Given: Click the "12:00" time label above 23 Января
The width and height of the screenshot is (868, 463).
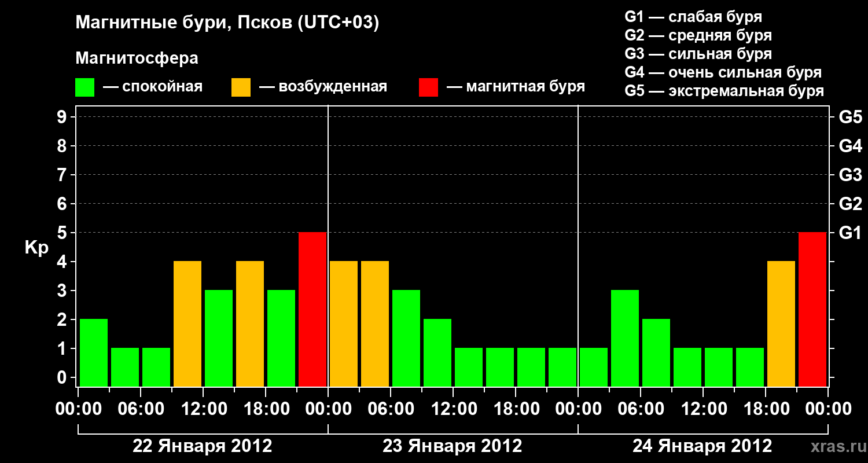Looking at the screenshot, I should [453, 409].
